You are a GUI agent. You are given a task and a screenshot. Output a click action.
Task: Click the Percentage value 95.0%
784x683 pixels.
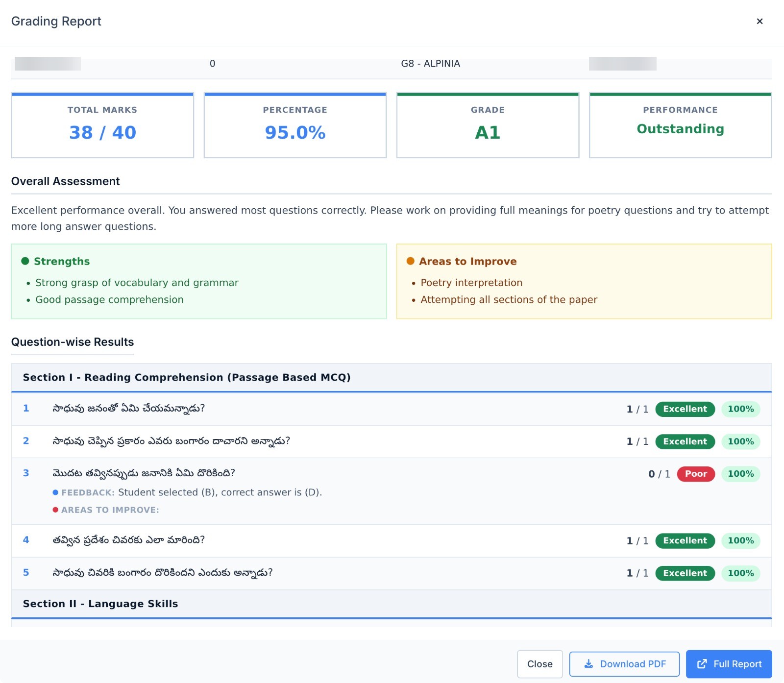295,133
